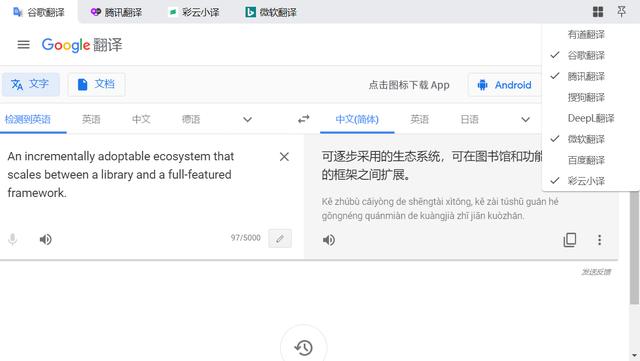Swap source and target languages
Image resolution: width=640 pixels, height=361 pixels.
tap(303, 119)
